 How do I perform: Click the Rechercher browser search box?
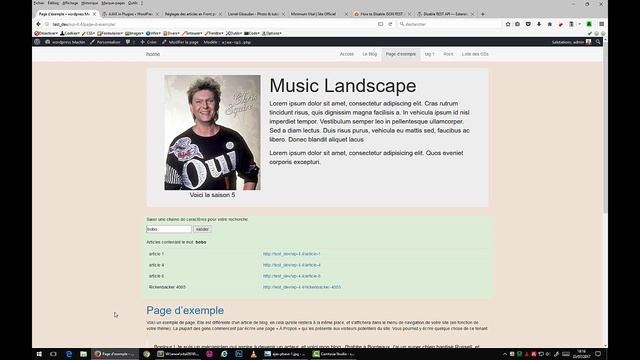pos(449,24)
